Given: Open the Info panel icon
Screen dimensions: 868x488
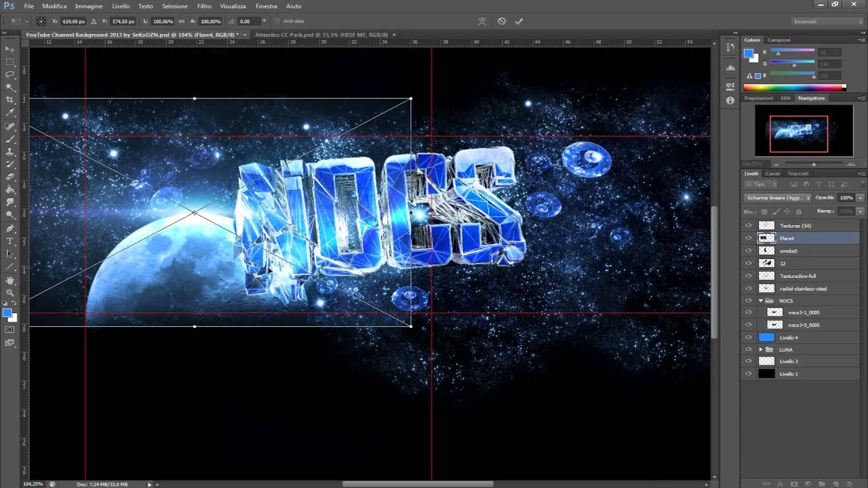Looking at the screenshot, I should click(730, 100).
